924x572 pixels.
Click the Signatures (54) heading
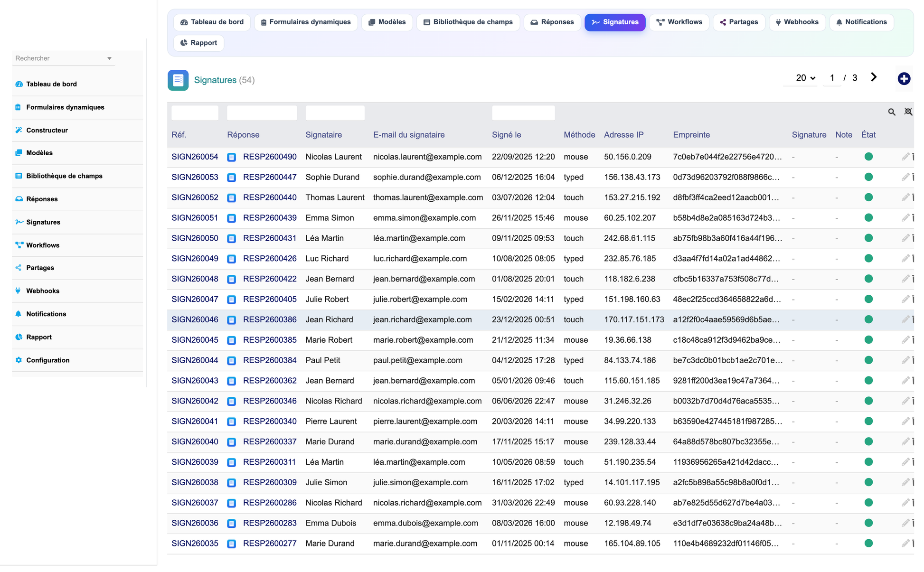[x=224, y=80]
